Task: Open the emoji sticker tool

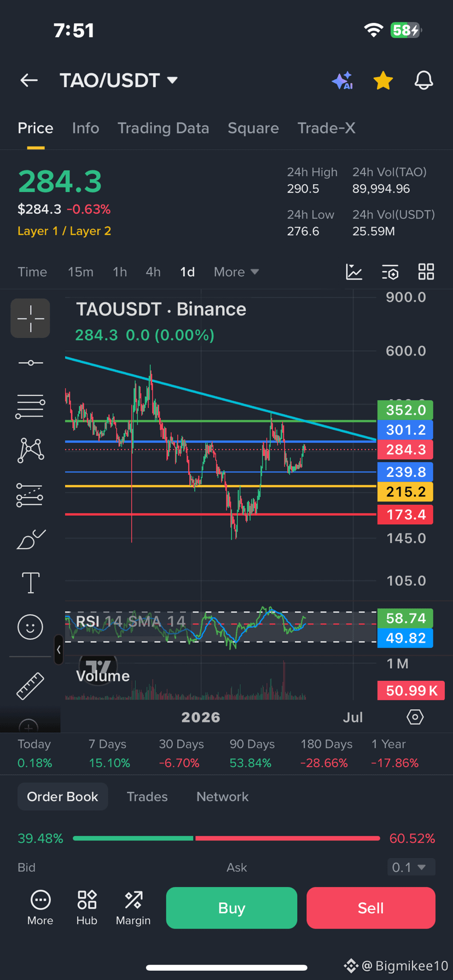Action: pyautogui.click(x=30, y=627)
